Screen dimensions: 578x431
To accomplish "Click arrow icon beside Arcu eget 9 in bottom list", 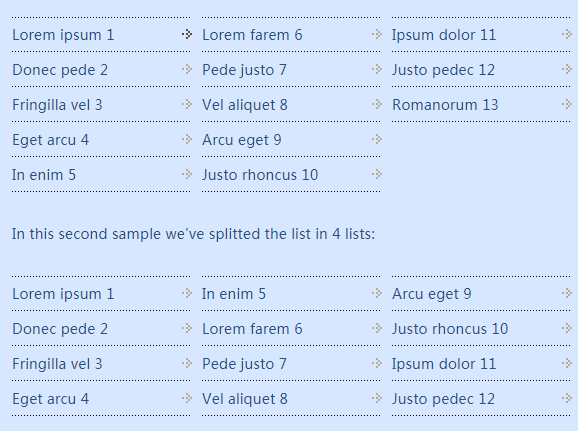I will click(x=567, y=293).
